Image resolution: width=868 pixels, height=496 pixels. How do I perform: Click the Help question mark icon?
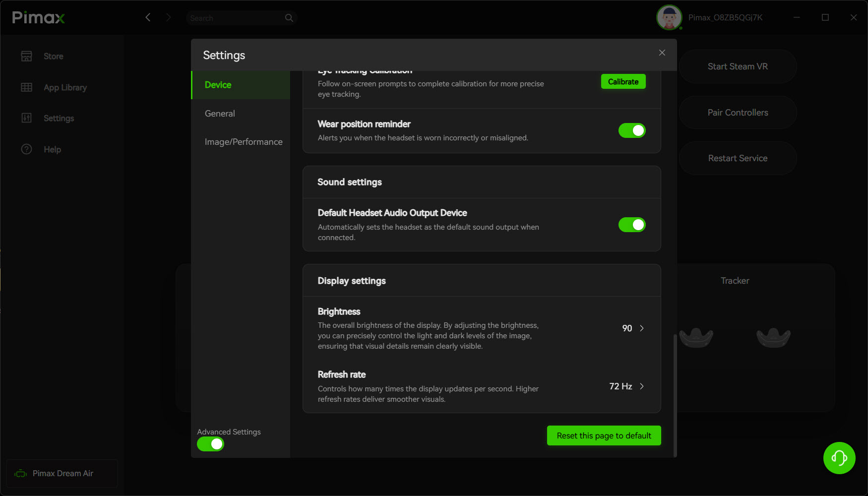tap(26, 149)
